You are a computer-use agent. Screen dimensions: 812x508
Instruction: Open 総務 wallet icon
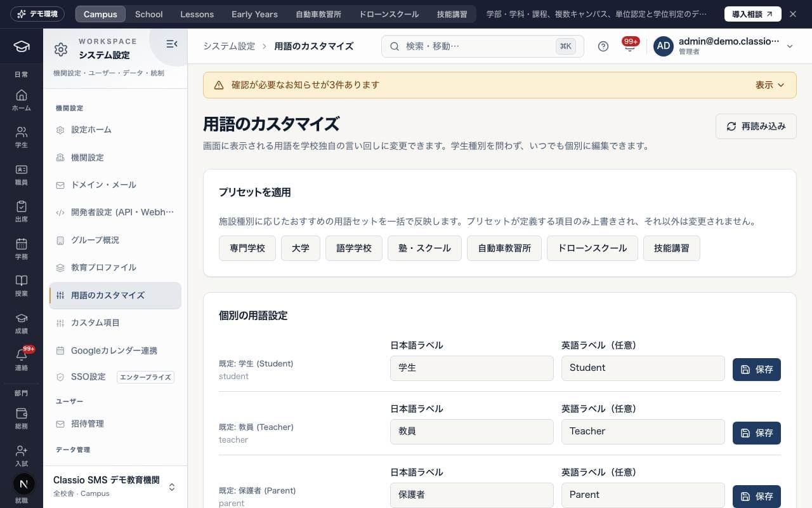(x=21, y=418)
